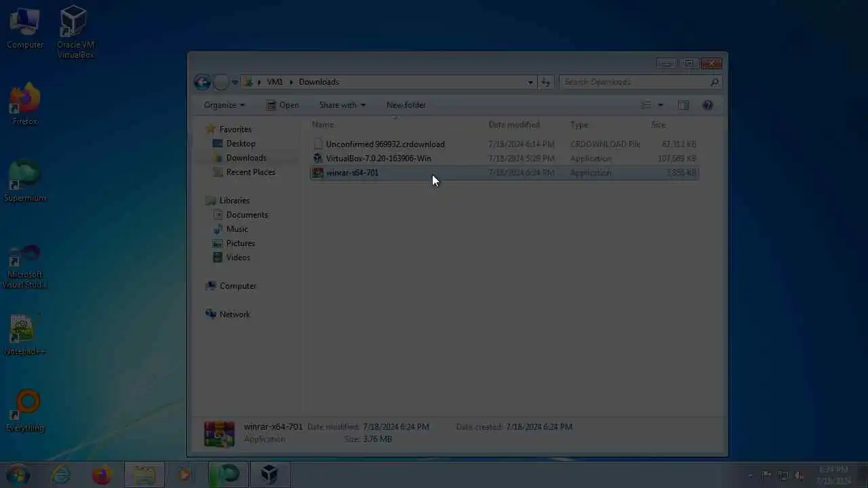Select Libraries in navigation pane

coord(235,201)
